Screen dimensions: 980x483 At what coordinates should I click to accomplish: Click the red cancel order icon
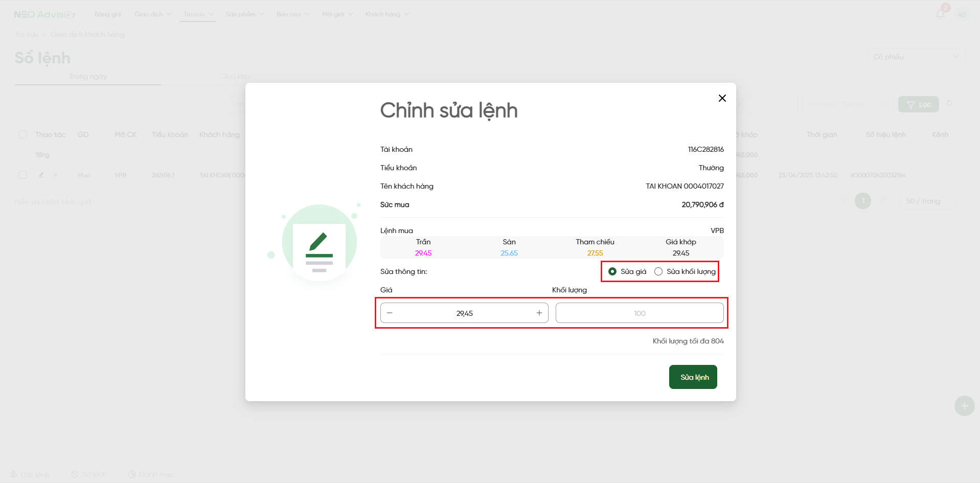[56, 175]
